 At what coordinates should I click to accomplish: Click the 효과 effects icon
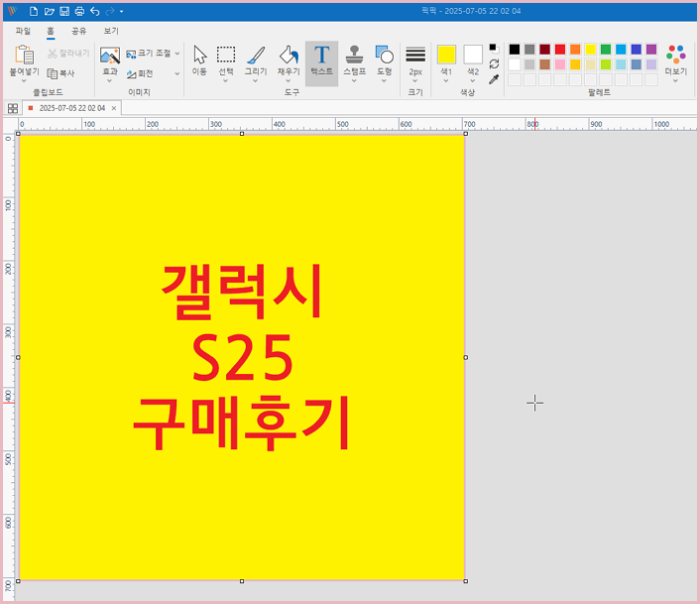tap(110, 56)
